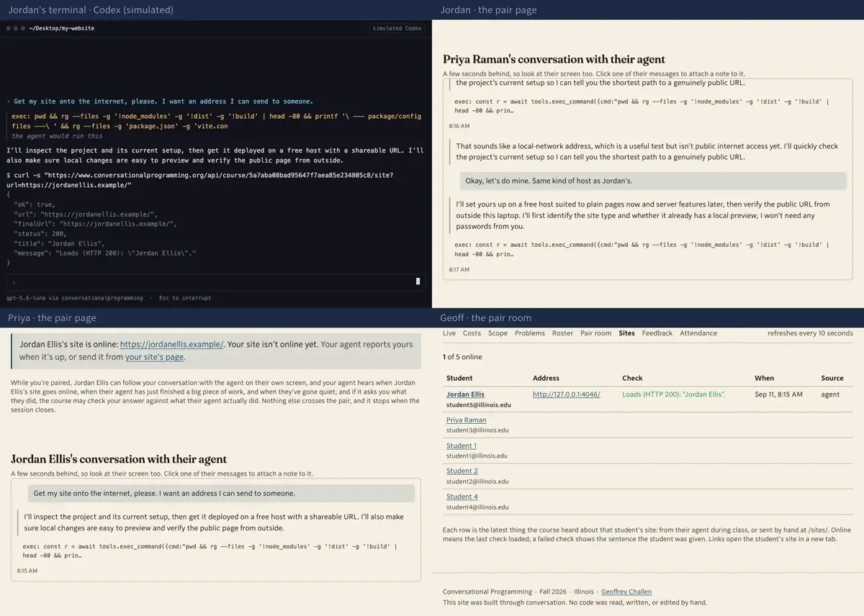Viewport: 864px width, 616px height.
Task: Select the "That sounds like a local-network address" reply
Action: coord(647,151)
